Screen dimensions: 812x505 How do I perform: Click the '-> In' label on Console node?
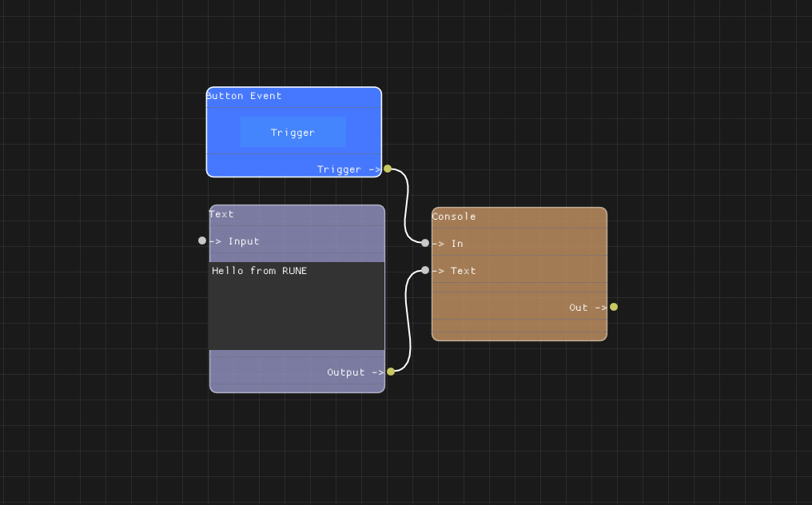448,244
